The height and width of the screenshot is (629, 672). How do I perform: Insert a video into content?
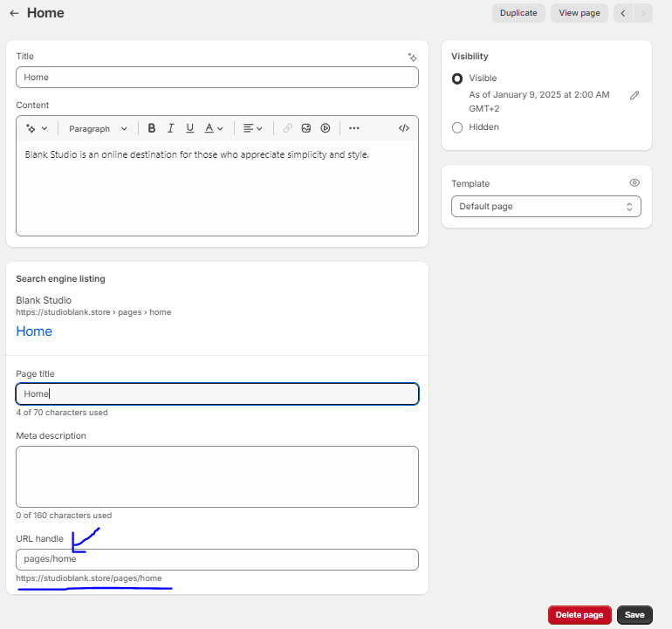coord(325,128)
